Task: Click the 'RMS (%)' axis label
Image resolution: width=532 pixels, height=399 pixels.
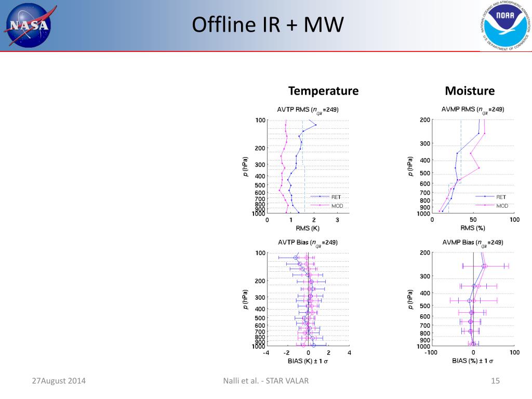Action: point(473,228)
